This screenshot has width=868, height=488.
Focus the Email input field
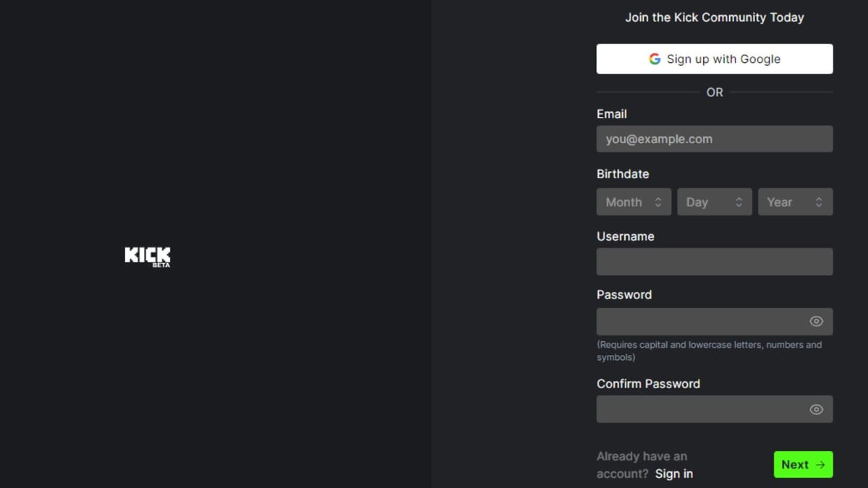(715, 139)
